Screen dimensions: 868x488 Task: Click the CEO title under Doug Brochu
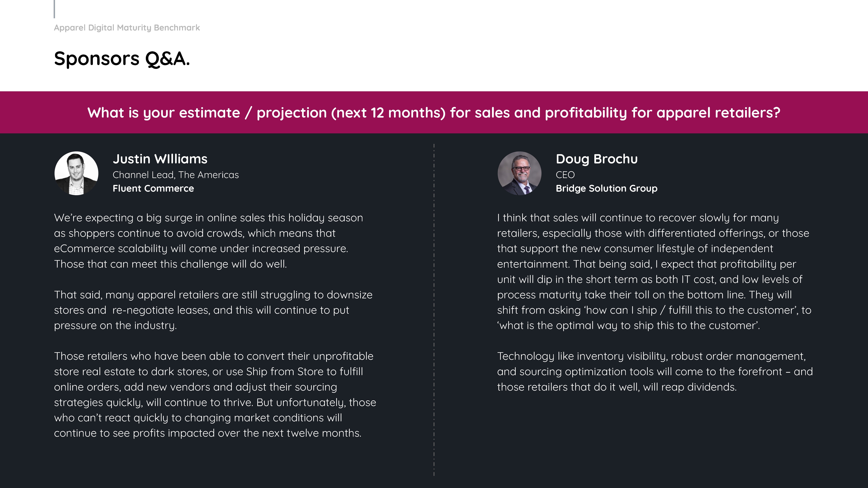pos(565,175)
